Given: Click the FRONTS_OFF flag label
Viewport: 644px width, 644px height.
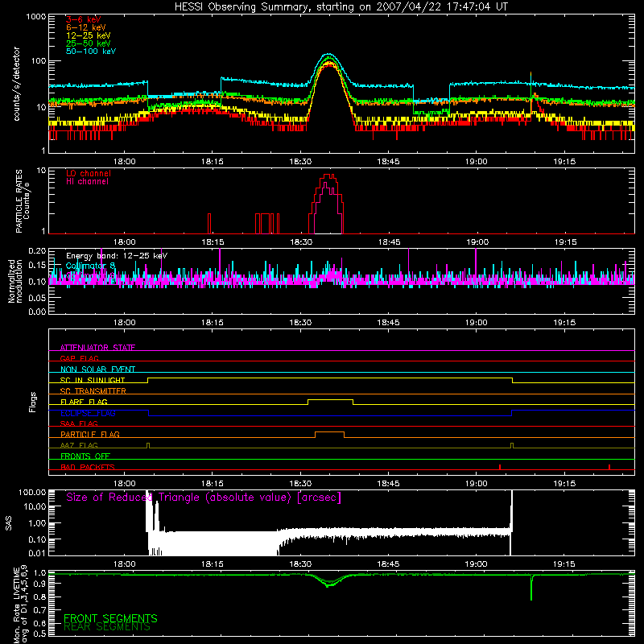Looking at the screenshot, I should pos(85,456).
